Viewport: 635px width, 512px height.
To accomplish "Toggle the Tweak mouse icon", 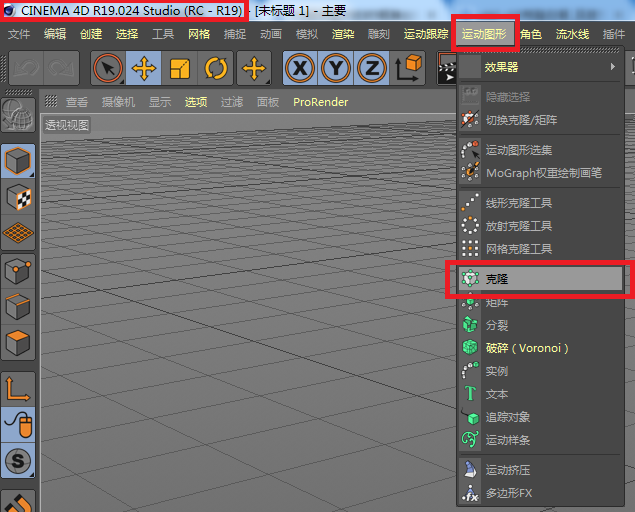I will coord(18,425).
